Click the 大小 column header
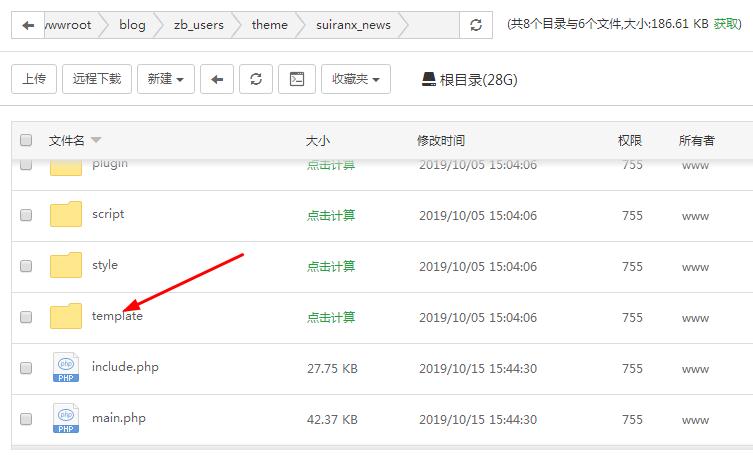Viewport: 753px width, 455px height. tap(317, 141)
